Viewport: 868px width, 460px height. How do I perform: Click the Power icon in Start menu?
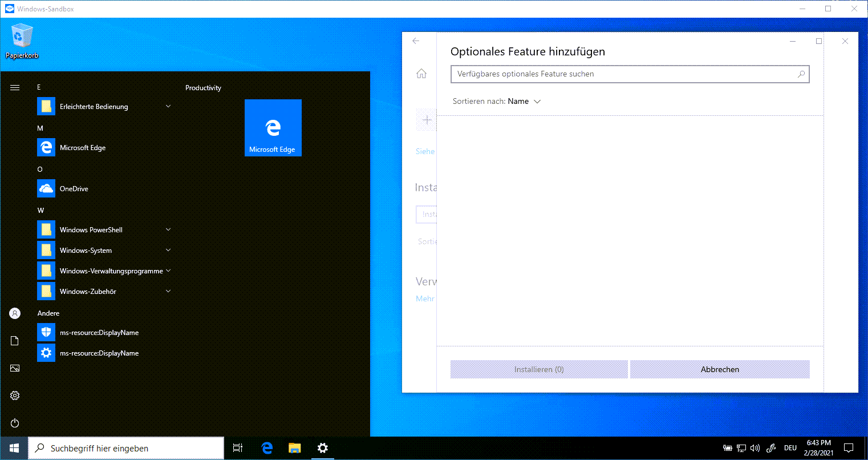click(x=15, y=423)
